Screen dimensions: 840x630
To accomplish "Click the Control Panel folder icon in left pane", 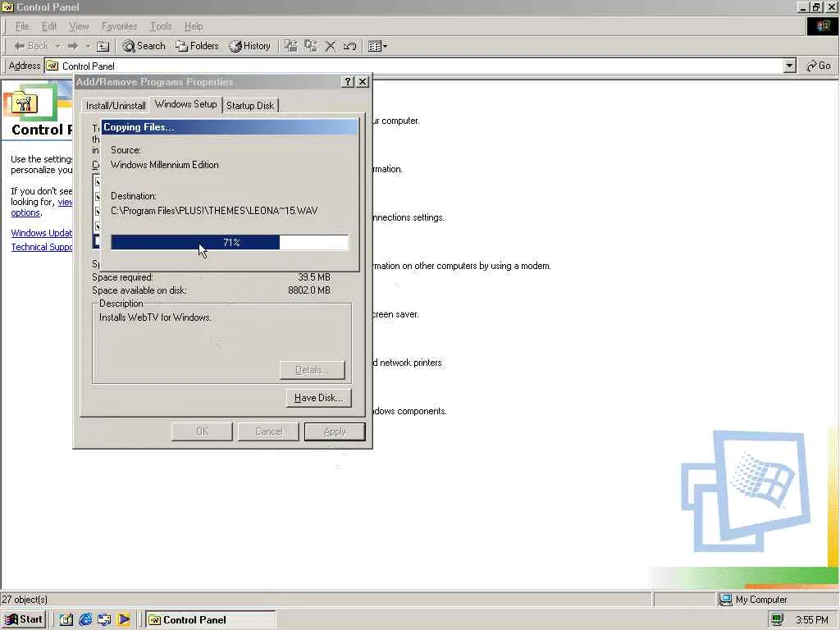I will pos(24,102).
